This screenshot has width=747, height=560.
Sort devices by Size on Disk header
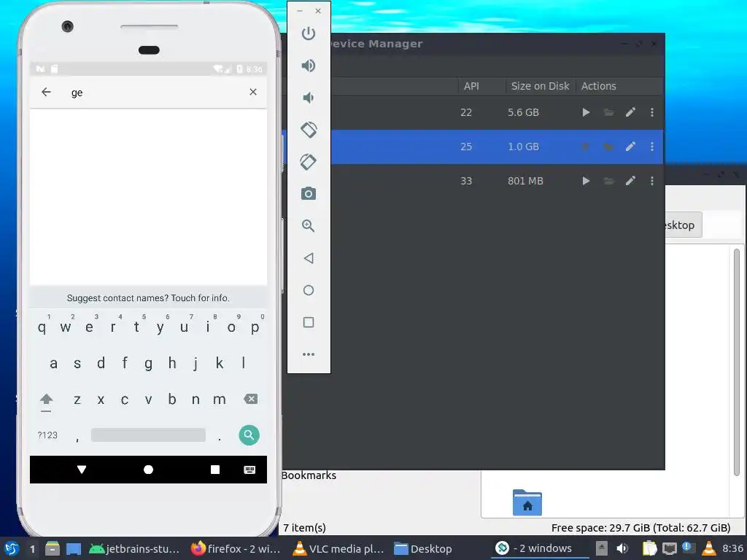[540, 86]
